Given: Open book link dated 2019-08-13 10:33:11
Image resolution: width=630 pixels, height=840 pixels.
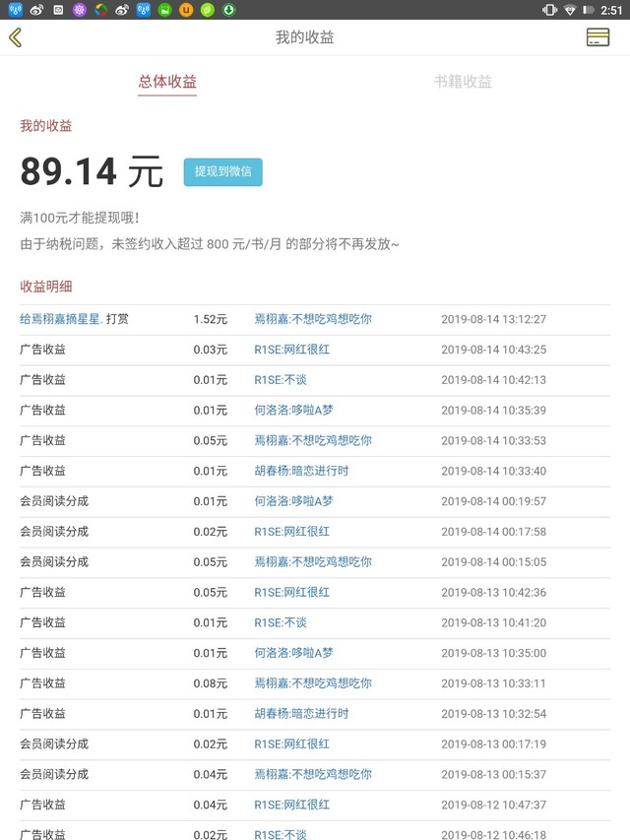Looking at the screenshot, I should (x=312, y=682).
